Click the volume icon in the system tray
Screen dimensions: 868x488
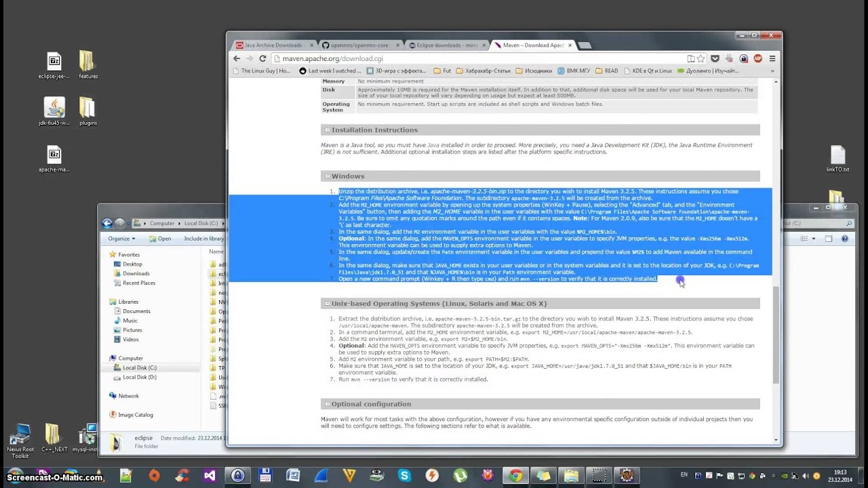[x=804, y=476]
